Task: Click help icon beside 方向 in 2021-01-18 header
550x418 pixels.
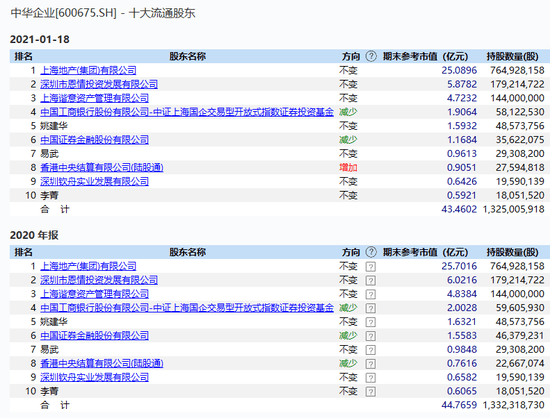Action: click(x=371, y=56)
